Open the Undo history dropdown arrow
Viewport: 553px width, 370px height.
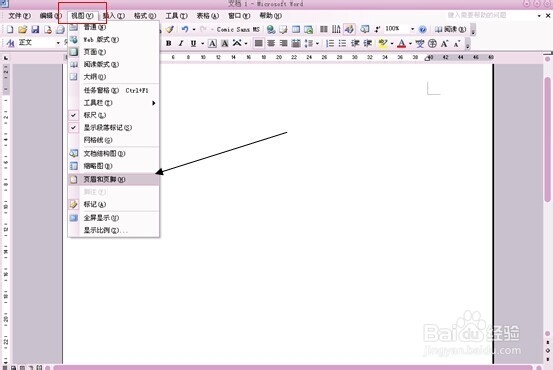click(194, 29)
